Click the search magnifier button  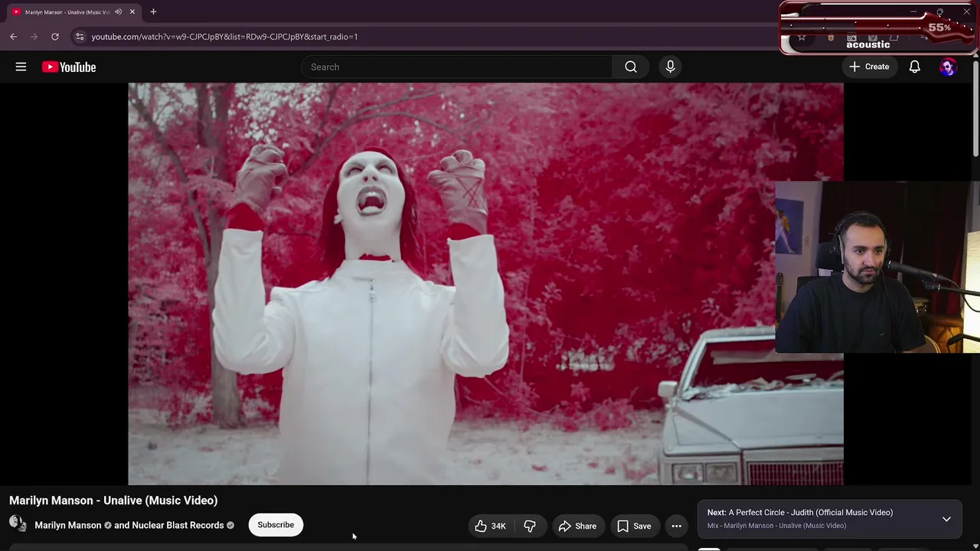[x=631, y=67]
